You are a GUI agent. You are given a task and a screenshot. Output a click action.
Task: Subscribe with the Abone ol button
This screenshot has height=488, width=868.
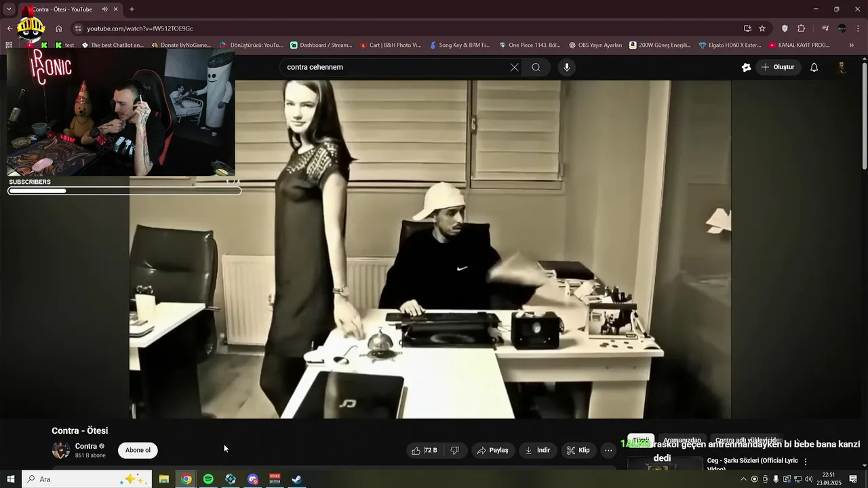pos(138,450)
